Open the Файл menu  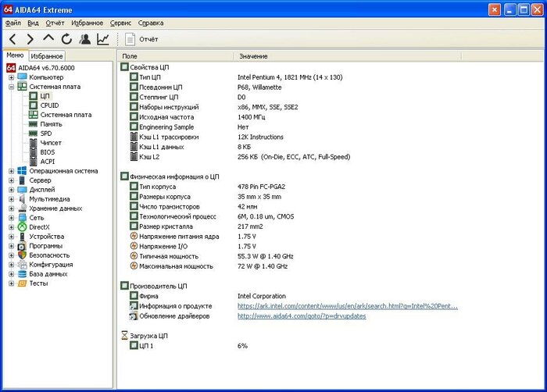pyautogui.click(x=13, y=23)
